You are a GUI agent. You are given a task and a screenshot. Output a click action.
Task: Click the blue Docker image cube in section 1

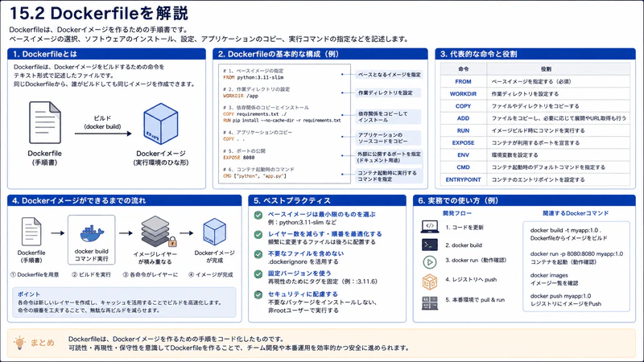(160, 124)
